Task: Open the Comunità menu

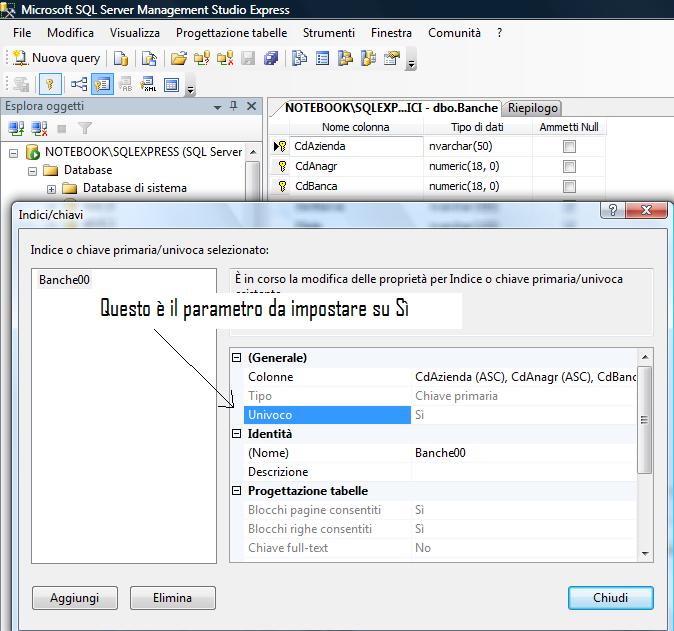Action: click(454, 33)
